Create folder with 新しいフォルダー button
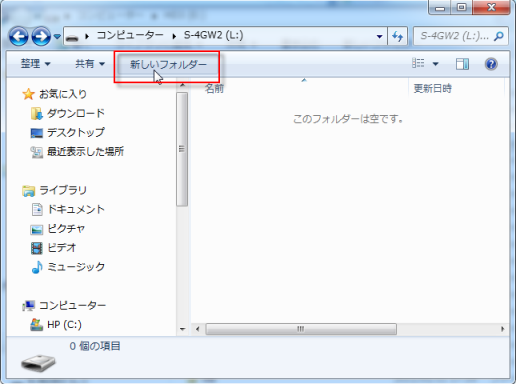Image resolution: width=516 pixels, height=384 pixels. 168,64
